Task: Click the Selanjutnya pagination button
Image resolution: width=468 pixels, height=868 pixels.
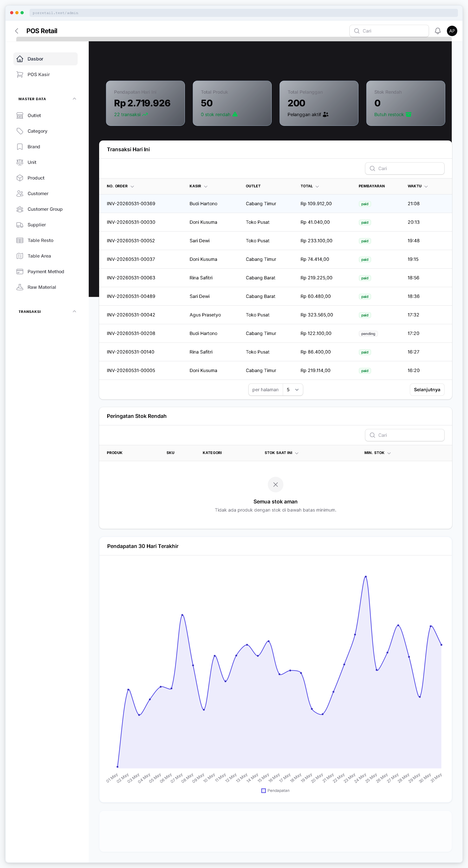Action: click(427, 389)
